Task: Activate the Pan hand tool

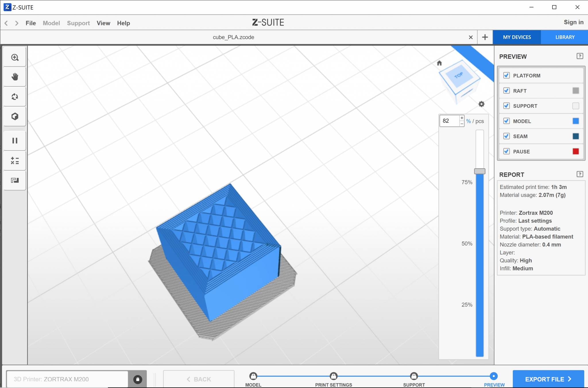Action: click(x=15, y=77)
